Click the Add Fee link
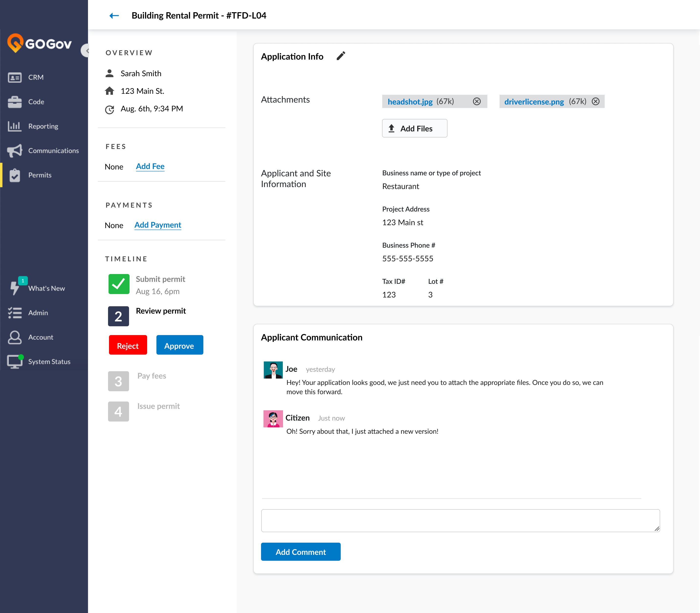 click(x=150, y=166)
